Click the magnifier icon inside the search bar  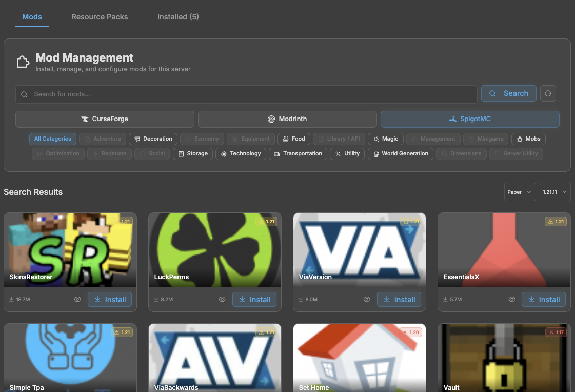(x=24, y=94)
